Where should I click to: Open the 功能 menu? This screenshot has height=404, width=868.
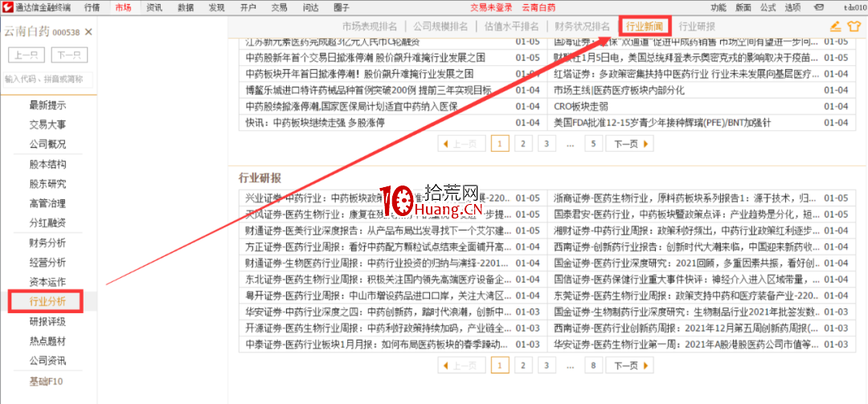click(719, 8)
